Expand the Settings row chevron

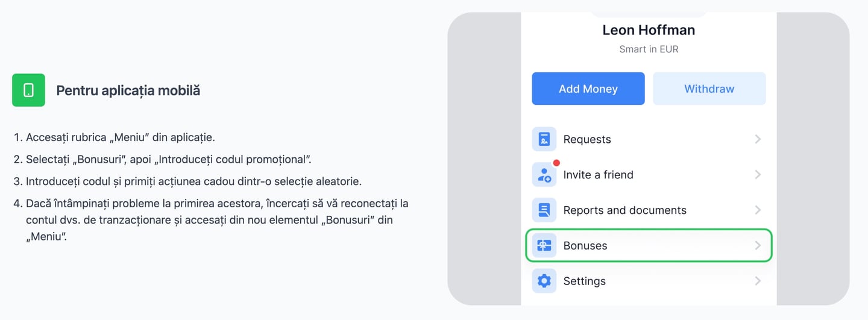click(758, 281)
